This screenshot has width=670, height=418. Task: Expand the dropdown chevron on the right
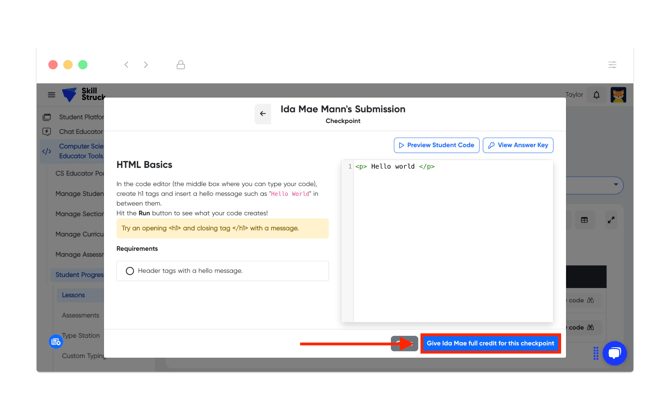tap(616, 185)
